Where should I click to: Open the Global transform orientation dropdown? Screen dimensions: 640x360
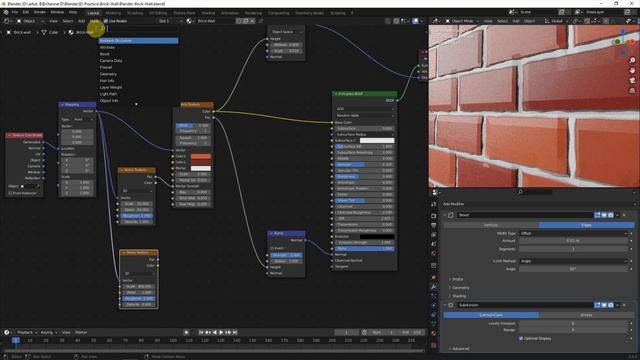pos(556,21)
